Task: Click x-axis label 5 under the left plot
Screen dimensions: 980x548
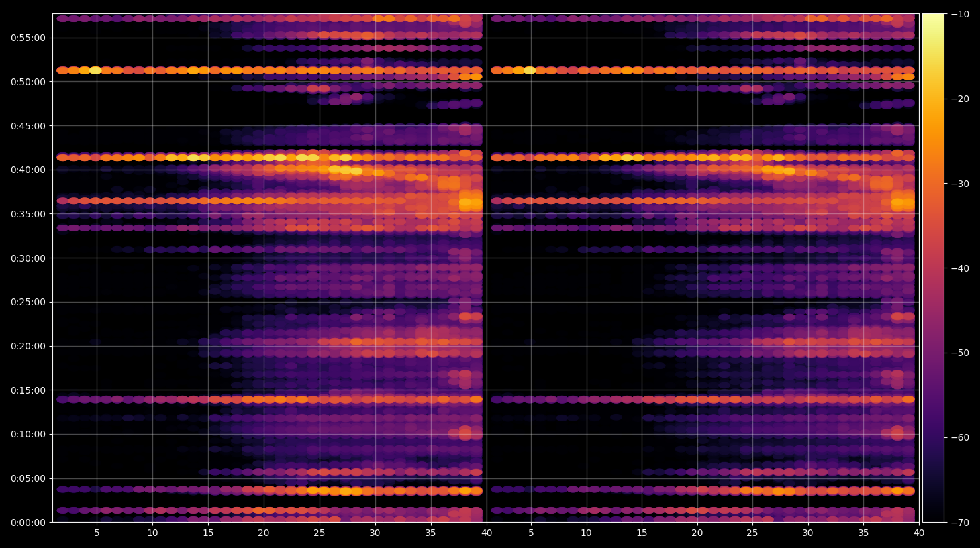Action: pos(97,533)
